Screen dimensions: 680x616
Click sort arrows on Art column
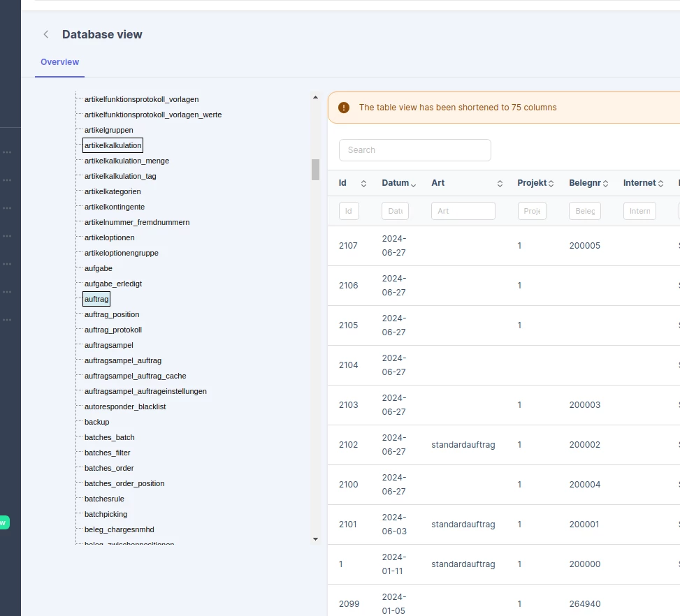(500, 184)
